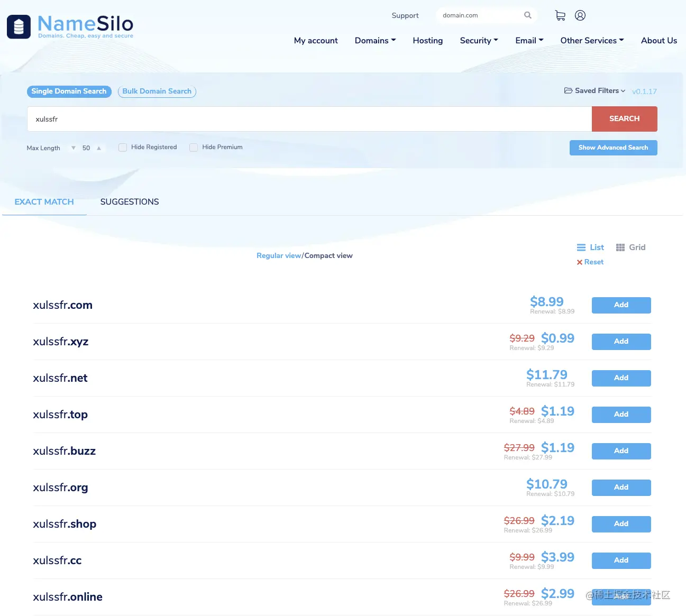Click the $11.79 net price
Screen dimensions: 686x616
coord(547,375)
